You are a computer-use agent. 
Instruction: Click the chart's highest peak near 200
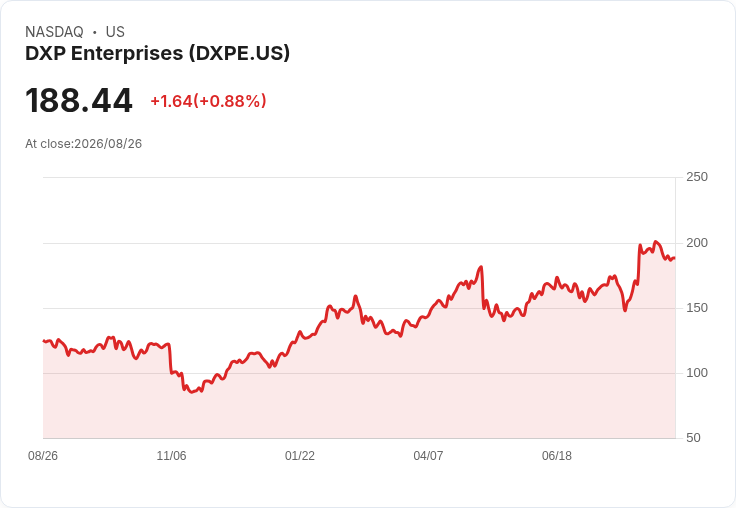pyautogui.click(x=656, y=242)
